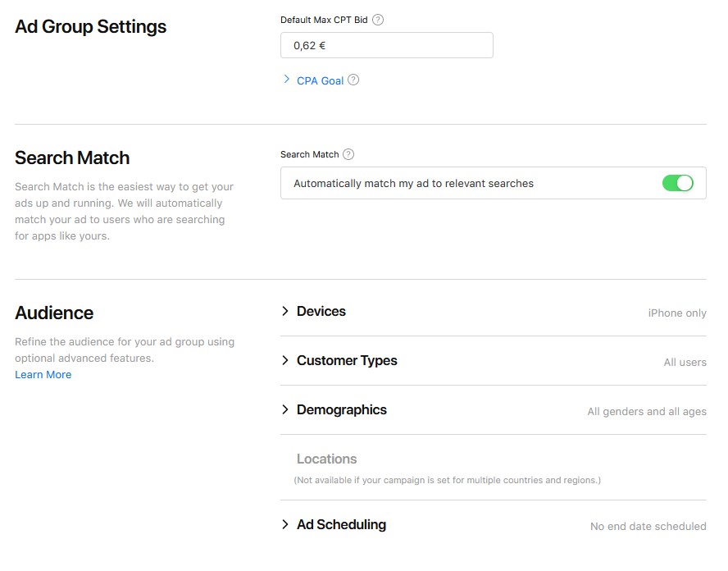Click help icon beside CPA Goal
Screen dimensions: 728x571
(353, 80)
